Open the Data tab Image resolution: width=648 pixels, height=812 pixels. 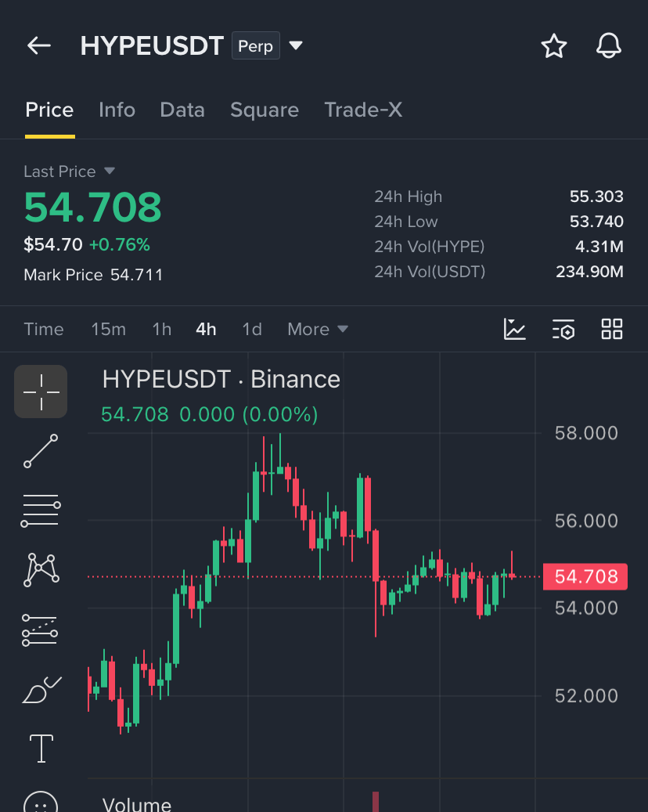(182, 110)
